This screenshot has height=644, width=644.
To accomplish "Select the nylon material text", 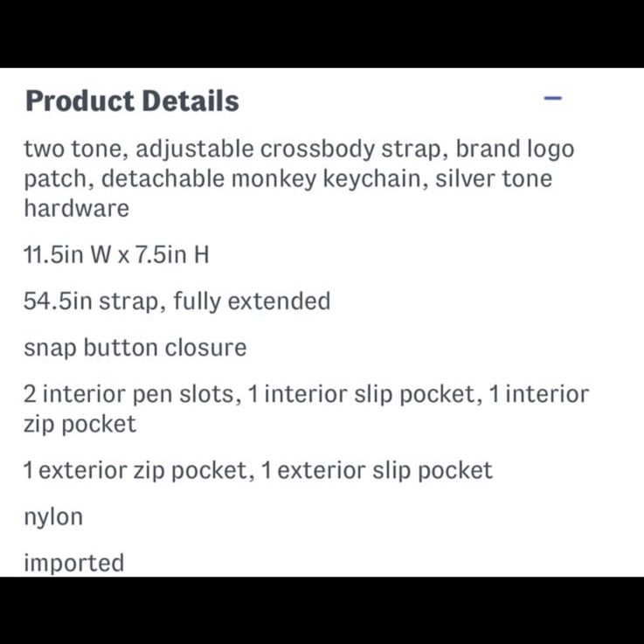I will (53, 517).
